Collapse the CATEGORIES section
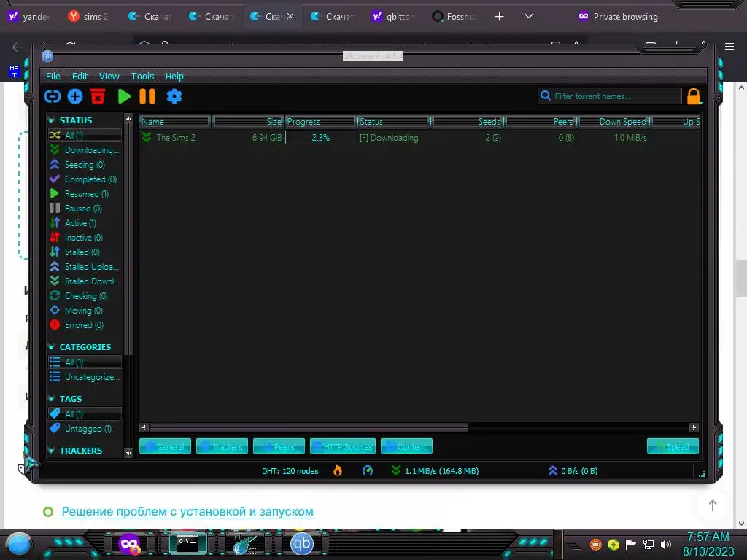The image size is (747, 560). tap(52, 346)
